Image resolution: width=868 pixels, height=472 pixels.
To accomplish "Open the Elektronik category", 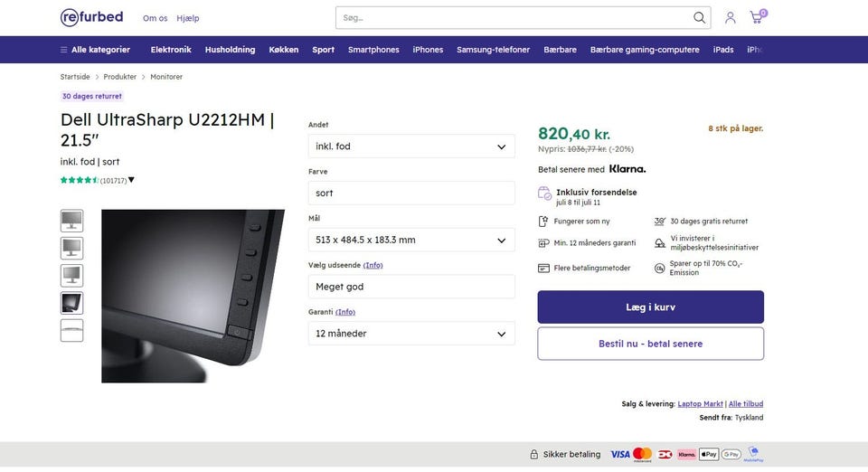I will pos(171,50).
